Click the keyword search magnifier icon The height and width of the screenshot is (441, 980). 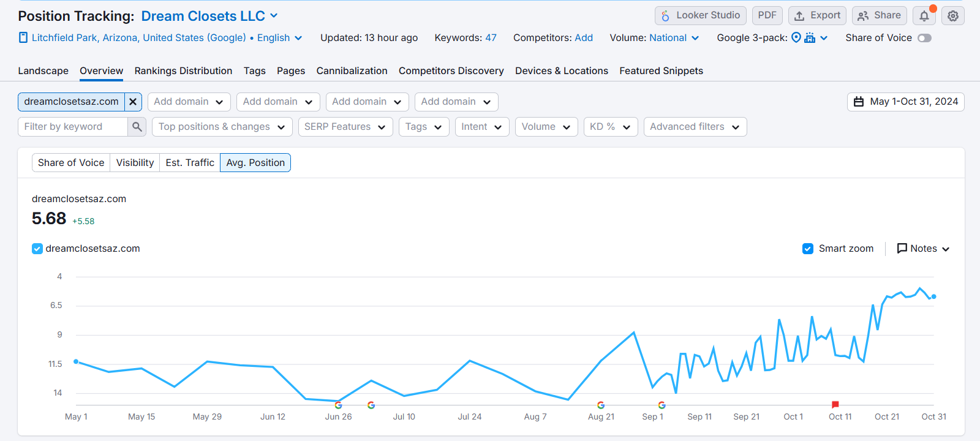pyautogui.click(x=137, y=127)
